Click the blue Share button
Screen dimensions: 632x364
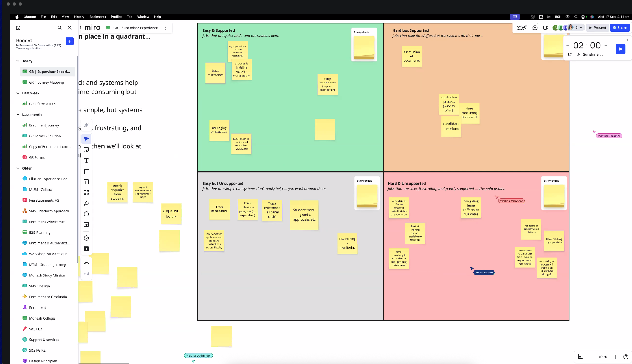[x=620, y=27]
